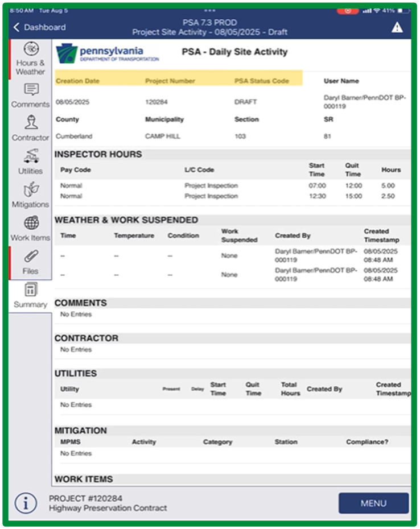Tap the Comments tab label
The width and height of the screenshot is (420, 529).
(x=30, y=104)
